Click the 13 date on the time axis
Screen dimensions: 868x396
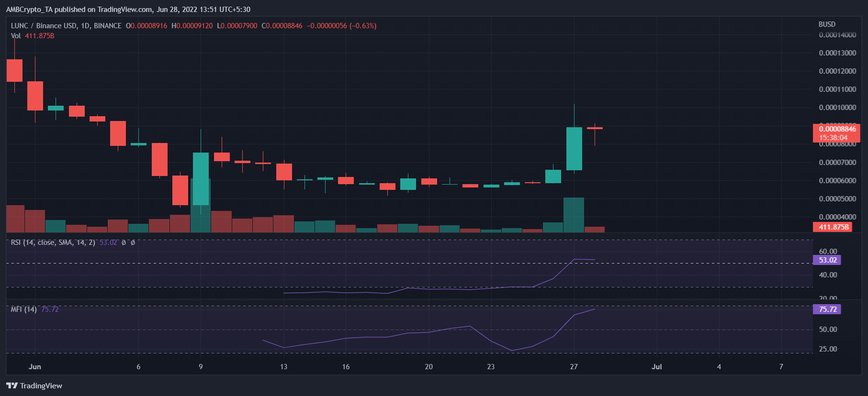[x=284, y=367]
